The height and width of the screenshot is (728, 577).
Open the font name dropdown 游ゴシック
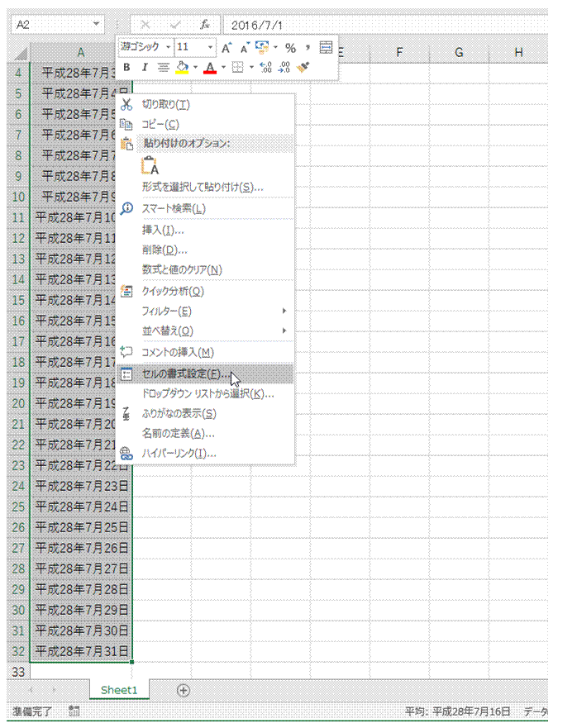pyautogui.click(x=145, y=47)
